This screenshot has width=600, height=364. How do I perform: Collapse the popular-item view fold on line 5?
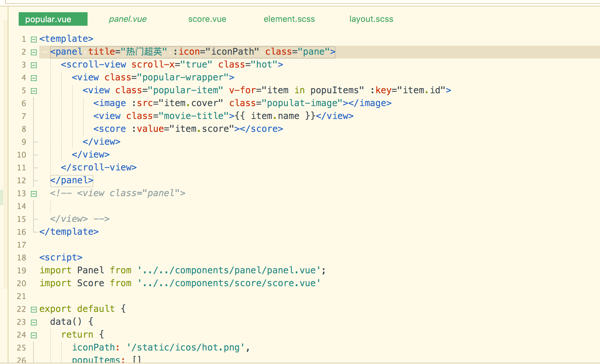tap(34, 91)
